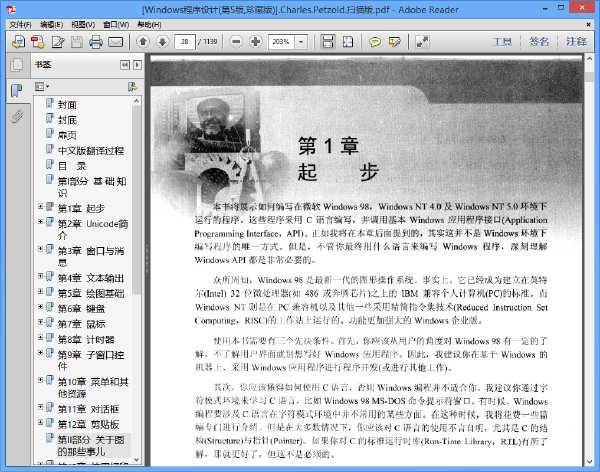
Task: Open the page thumbnails panel icon
Action: 17,65
